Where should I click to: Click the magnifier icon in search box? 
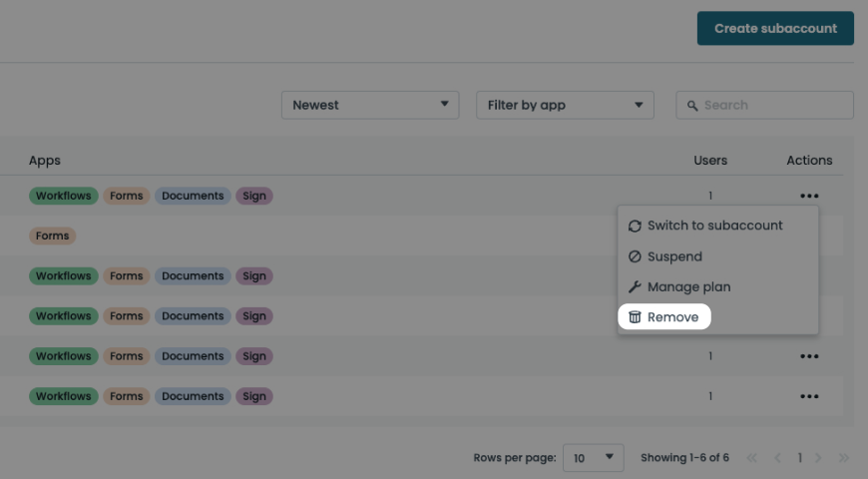692,106
